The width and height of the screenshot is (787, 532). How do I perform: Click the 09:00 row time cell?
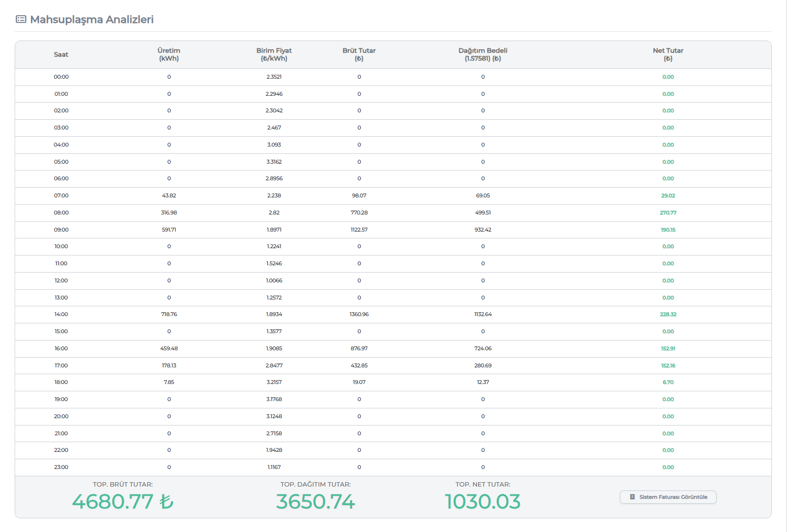pos(61,230)
